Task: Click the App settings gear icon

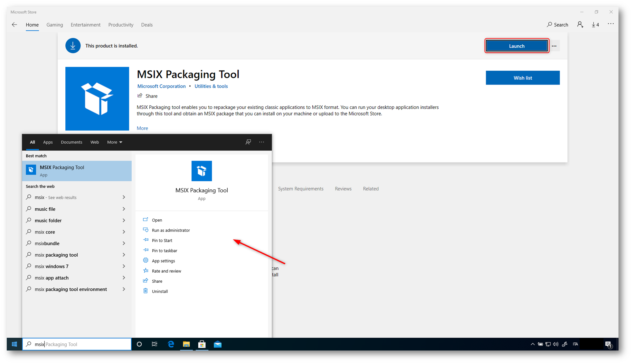Action: [x=146, y=260]
